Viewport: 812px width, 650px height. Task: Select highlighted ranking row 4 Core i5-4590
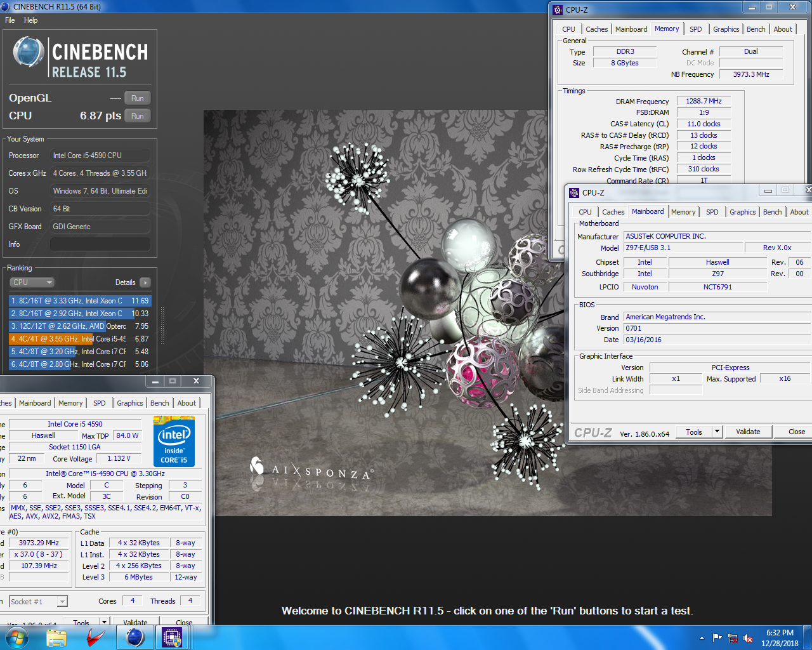coord(79,339)
